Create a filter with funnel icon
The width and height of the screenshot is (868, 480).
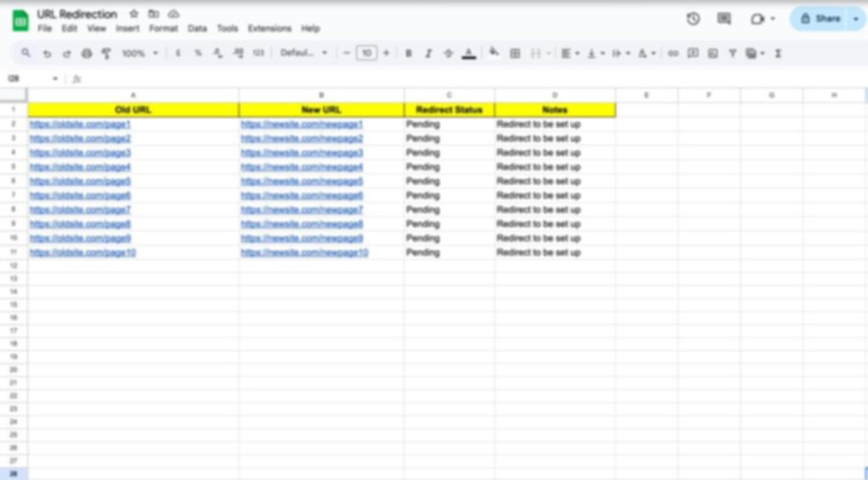coord(732,53)
